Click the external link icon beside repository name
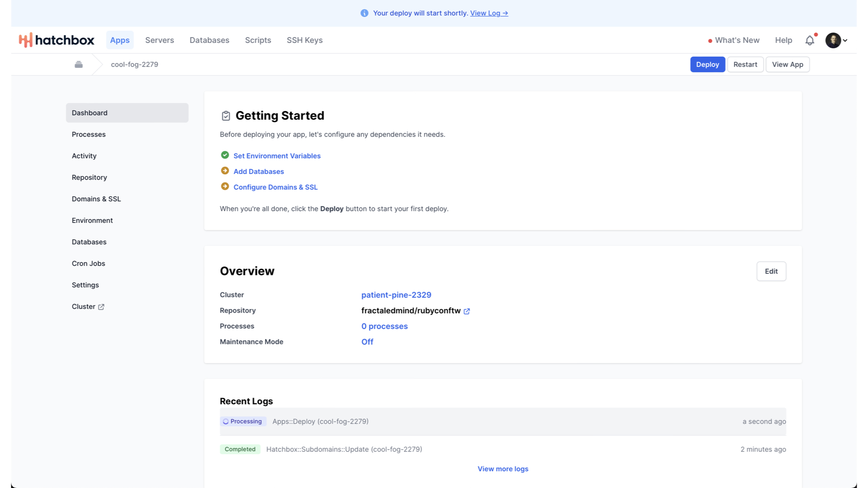 [467, 311]
